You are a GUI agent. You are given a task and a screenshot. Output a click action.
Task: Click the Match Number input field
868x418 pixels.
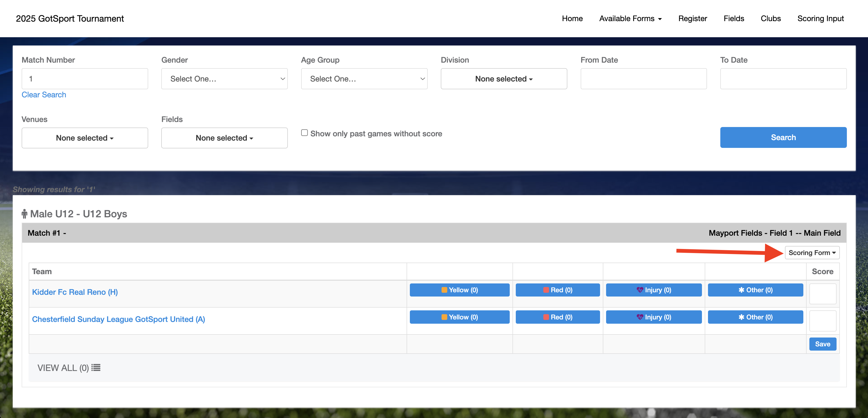coord(85,79)
